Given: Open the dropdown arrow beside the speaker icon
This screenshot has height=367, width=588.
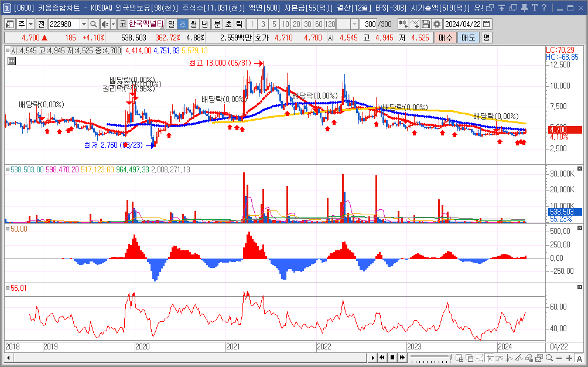Looking at the screenshot, I should [113, 25].
